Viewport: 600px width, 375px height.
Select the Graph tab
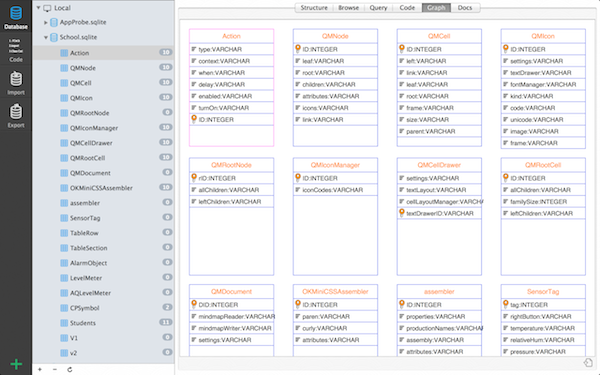[x=436, y=8]
